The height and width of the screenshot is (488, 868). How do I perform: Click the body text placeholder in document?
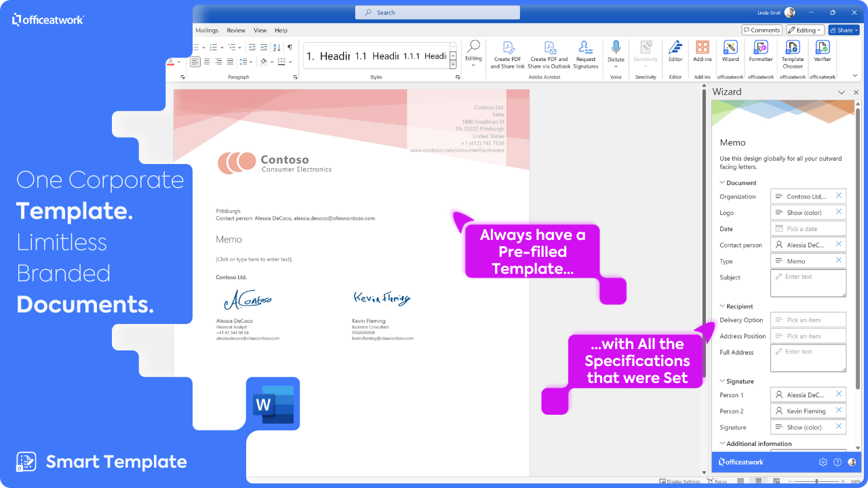(x=254, y=259)
